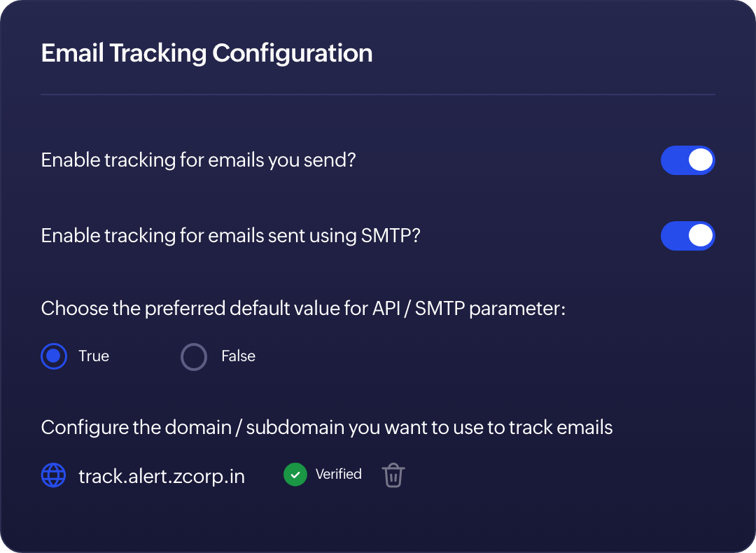Enable the first email tracking switch
This screenshot has height=553, width=756.
click(687, 160)
